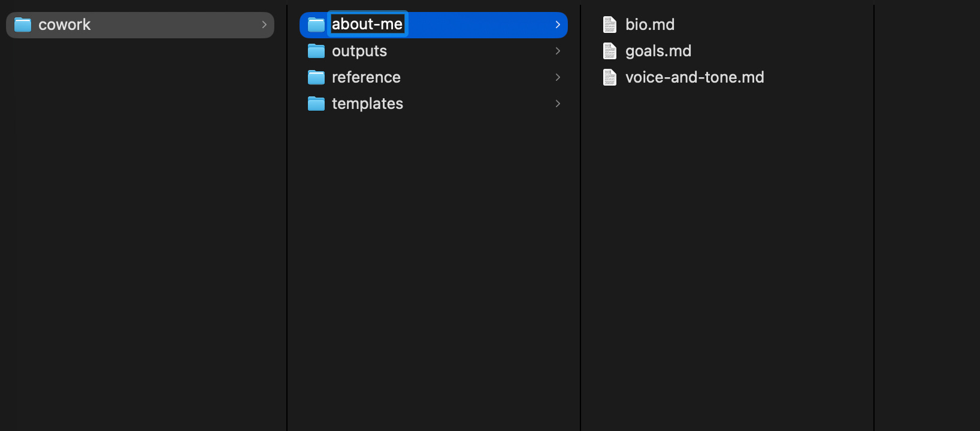Expand the templates folder chevron
The width and height of the screenshot is (980, 431).
coord(558,104)
